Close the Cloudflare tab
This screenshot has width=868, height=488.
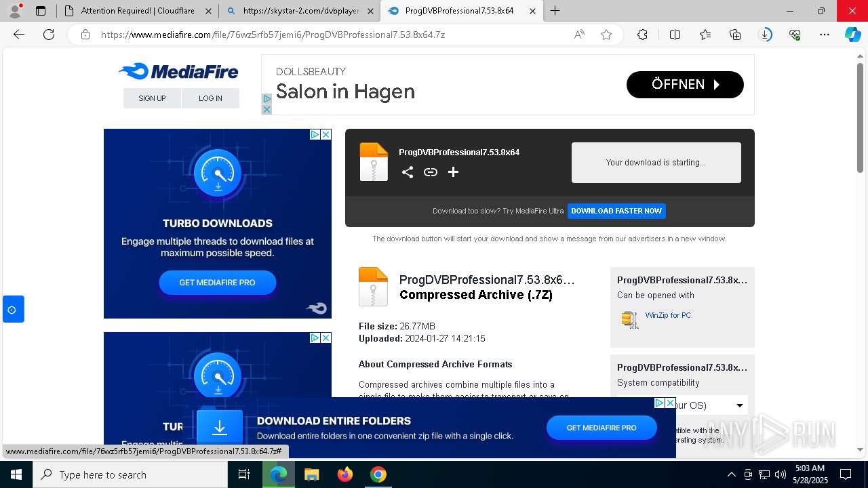click(208, 11)
